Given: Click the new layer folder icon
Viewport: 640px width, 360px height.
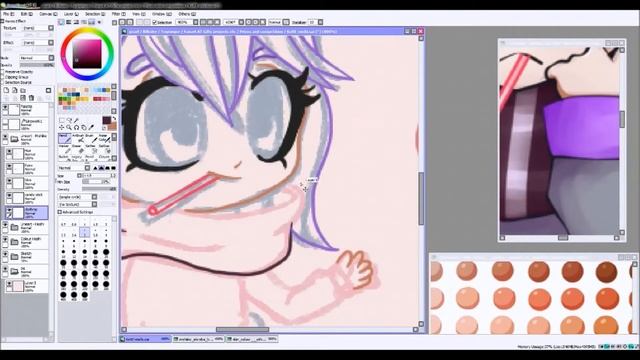Looking at the screenshot, I should tap(23, 91).
